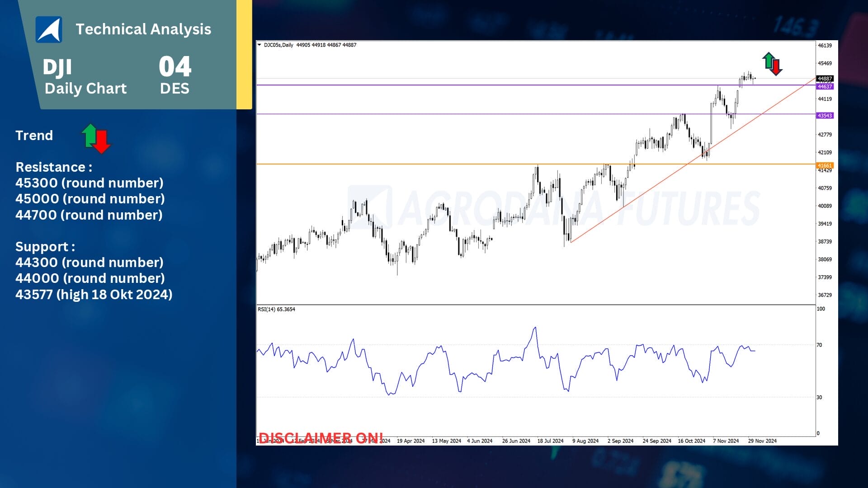Click the 45300 round number resistance entry
The width and height of the screenshot is (868, 488).
90,183
